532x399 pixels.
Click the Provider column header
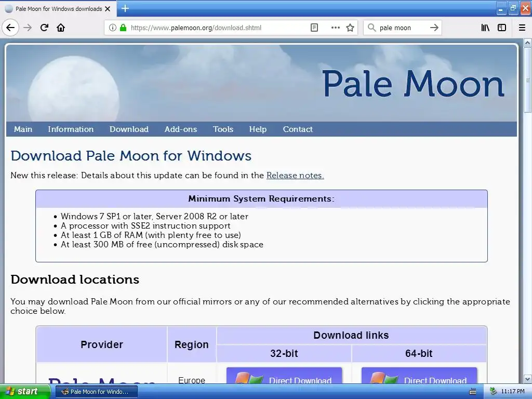[102, 344]
